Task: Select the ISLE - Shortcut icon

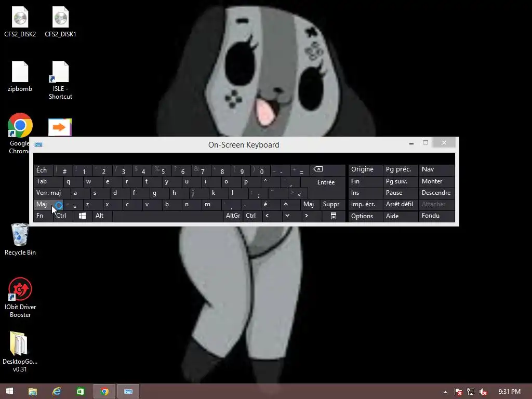Action: tap(60, 80)
